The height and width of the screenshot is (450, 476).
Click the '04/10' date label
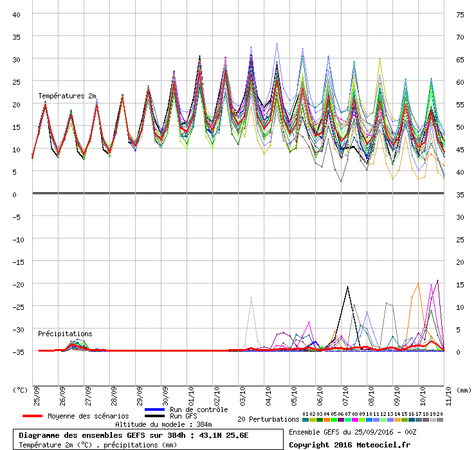pos(268,396)
